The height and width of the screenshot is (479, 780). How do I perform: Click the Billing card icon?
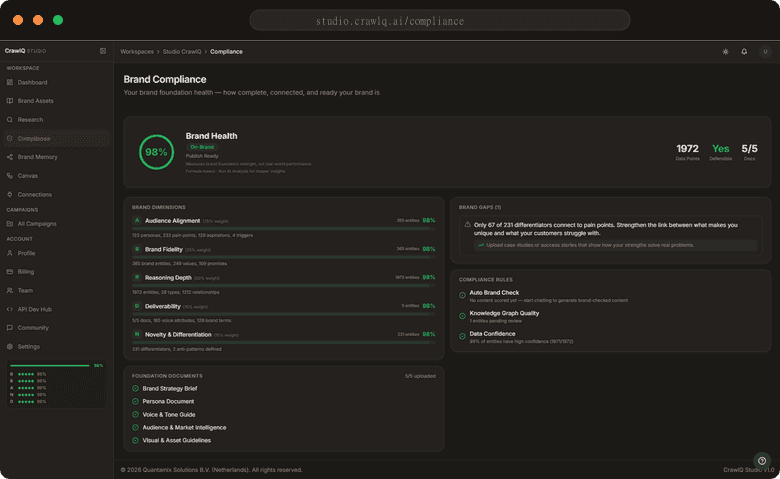tap(10, 272)
